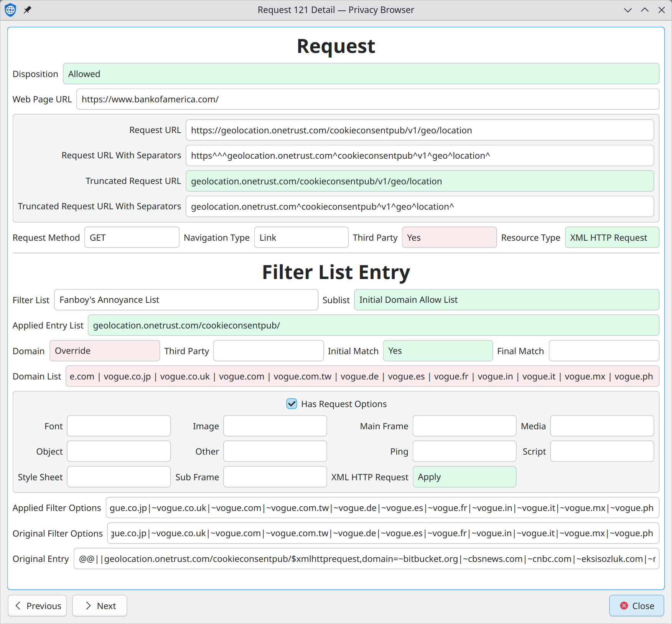
Task: Click the Resource Type XML HTTP Request field
Action: pos(612,238)
